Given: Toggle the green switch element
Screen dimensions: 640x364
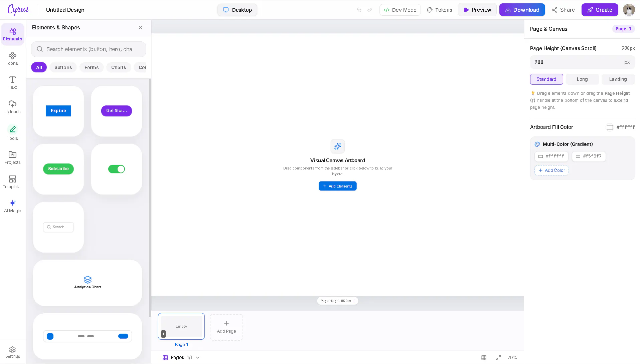Looking at the screenshot, I should click(117, 169).
